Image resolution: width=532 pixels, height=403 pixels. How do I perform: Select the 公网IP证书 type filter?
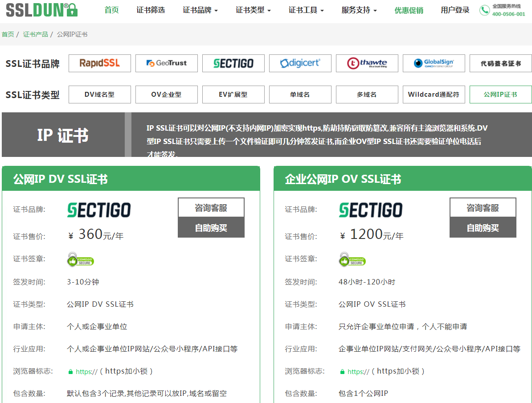pyautogui.click(x=501, y=95)
